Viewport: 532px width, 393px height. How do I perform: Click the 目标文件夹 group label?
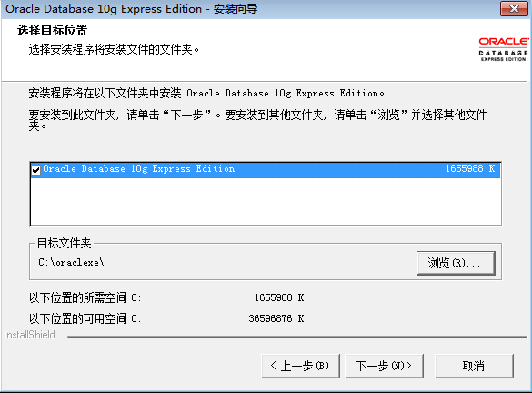(x=65, y=243)
